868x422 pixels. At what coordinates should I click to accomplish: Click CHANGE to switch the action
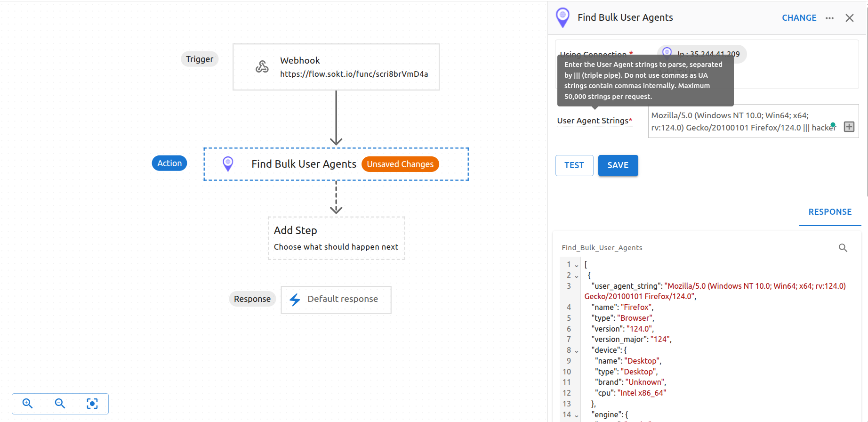click(x=799, y=18)
